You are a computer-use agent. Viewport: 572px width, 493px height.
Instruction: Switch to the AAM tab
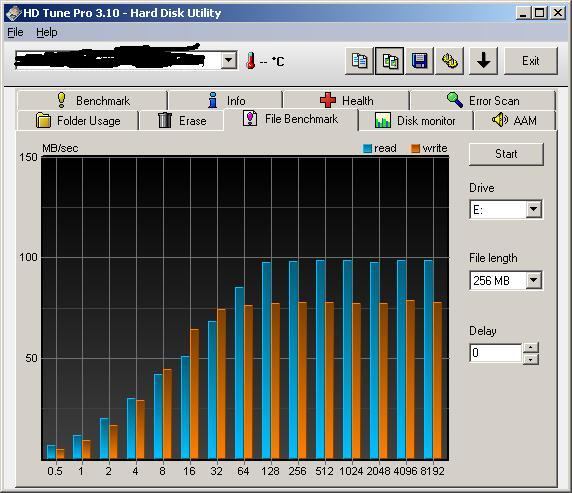click(x=514, y=120)
